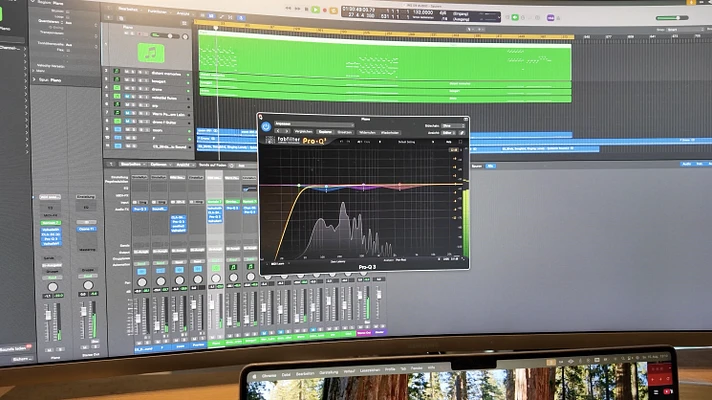Click the left inspector channel strip pan knob
Image resolution: width=712 pixels, height=400 pixels.
click(53, 287)
